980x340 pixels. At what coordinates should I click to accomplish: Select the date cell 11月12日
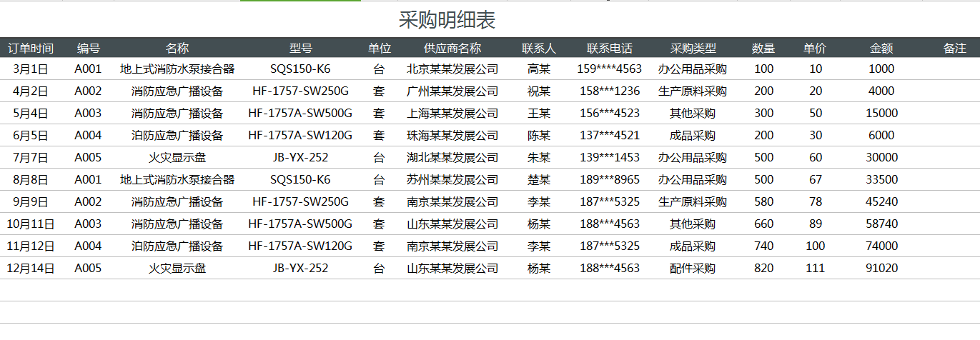point(31,246)
